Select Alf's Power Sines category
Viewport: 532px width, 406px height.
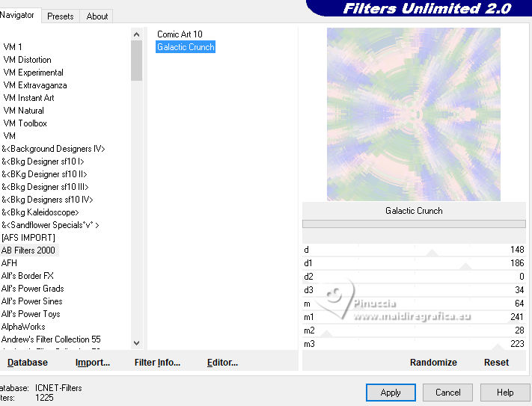[x=32, y=301]
